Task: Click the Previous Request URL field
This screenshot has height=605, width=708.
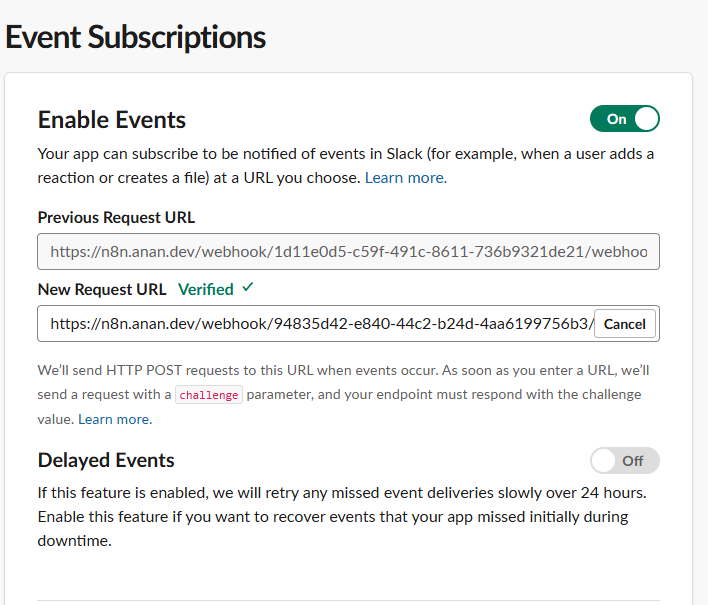Action: point(348,252)
